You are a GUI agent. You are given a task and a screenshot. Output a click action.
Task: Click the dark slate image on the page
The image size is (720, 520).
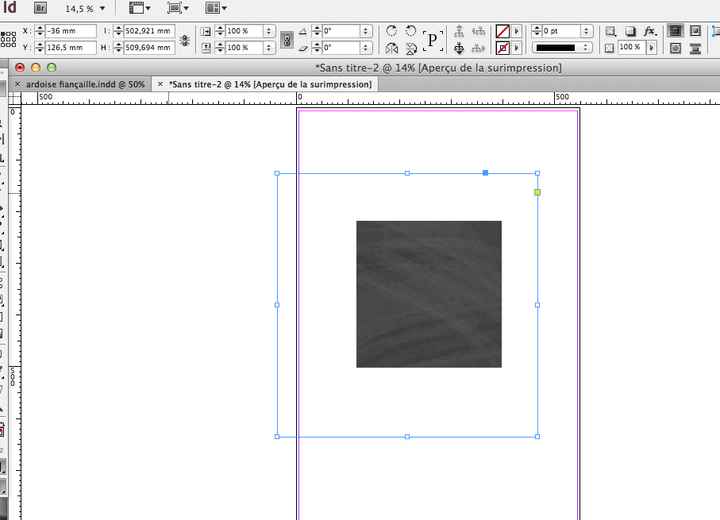coord(429,294)
